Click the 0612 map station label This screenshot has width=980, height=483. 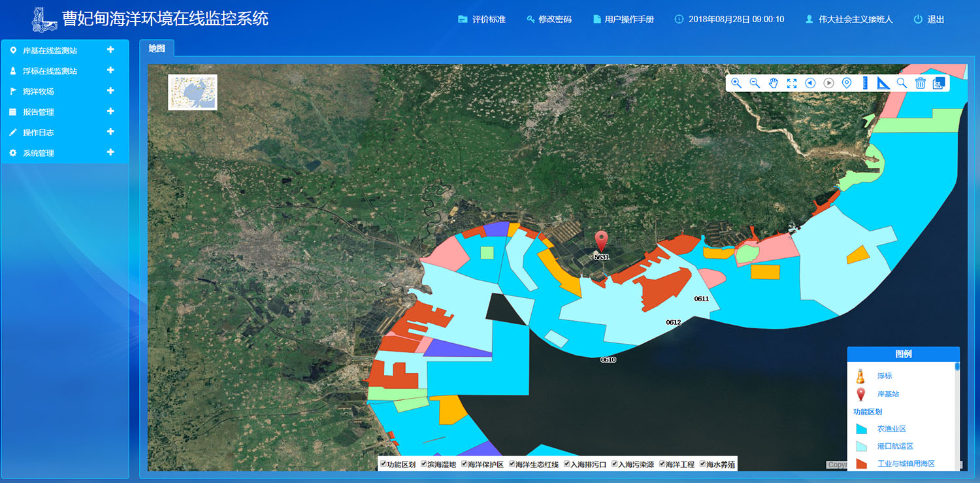click(674, 322)
